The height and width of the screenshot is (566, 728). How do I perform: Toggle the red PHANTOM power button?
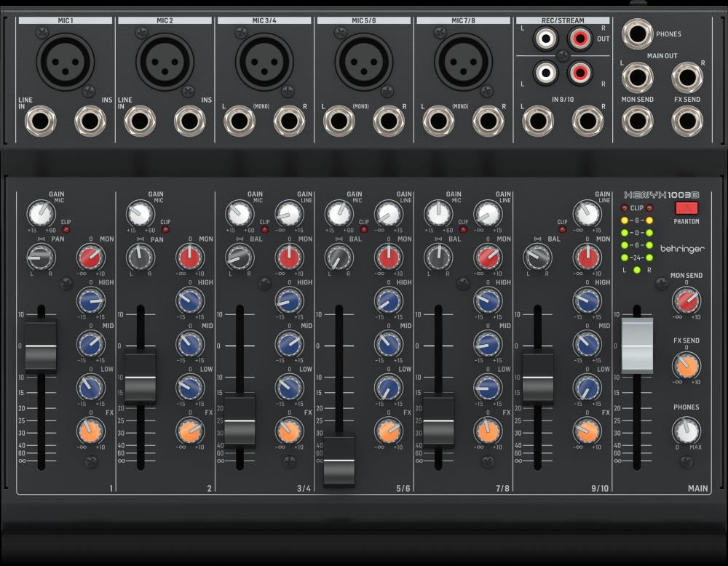coord(686,208)
